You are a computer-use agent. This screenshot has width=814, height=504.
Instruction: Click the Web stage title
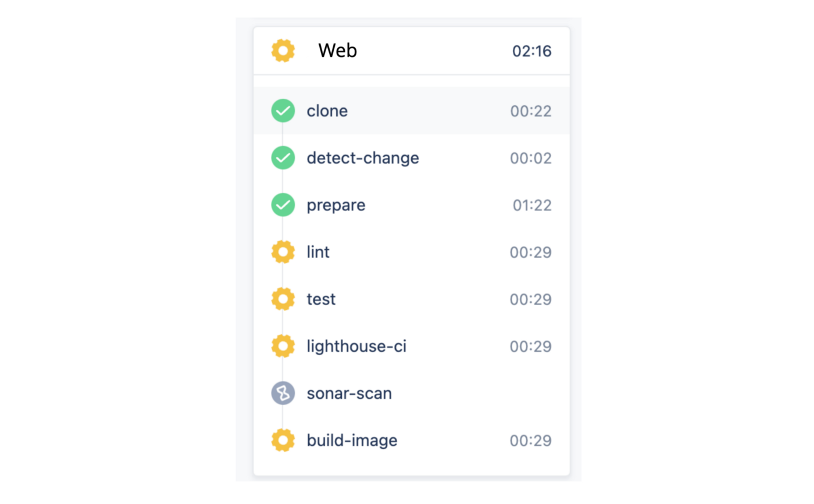[337, 51]
